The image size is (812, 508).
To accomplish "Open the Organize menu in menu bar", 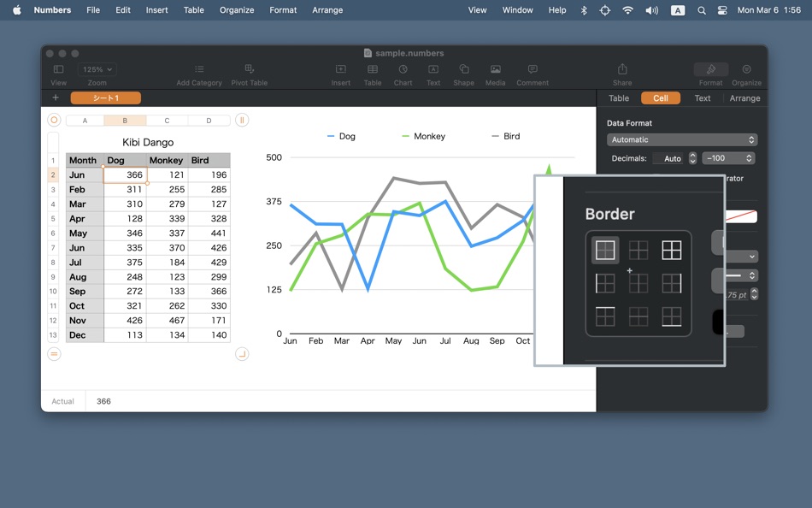I will click(237, 10).
